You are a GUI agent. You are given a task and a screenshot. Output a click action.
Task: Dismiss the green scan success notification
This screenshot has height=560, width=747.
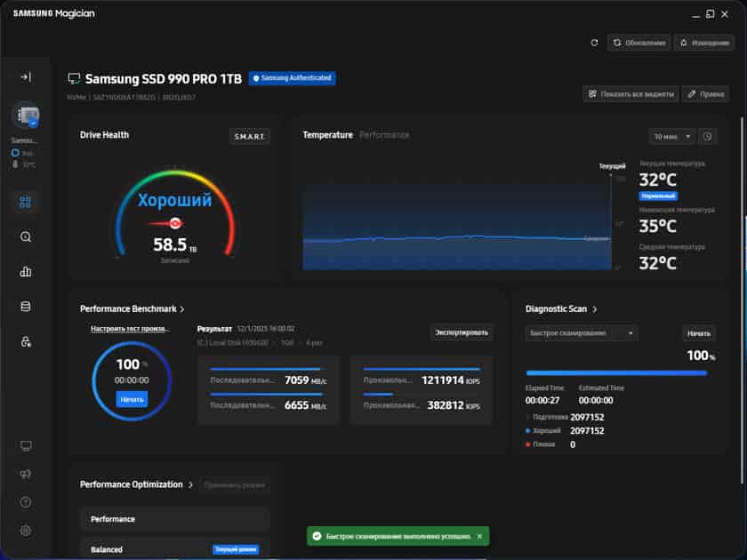coord(479,536)
